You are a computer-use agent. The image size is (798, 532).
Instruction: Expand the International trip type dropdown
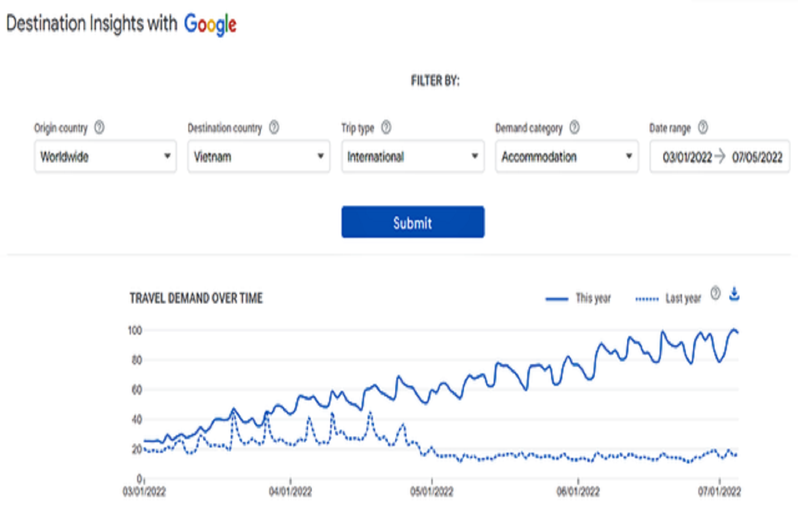pyautogui.click(x=413, y=156)
